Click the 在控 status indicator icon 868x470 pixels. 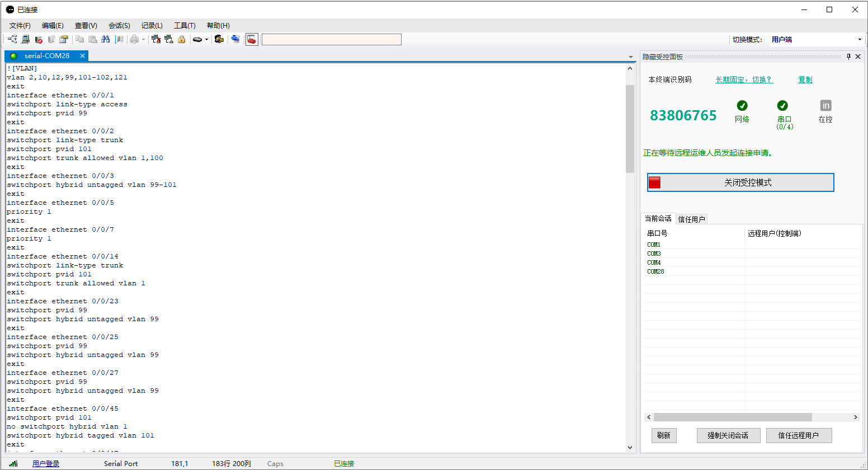pyautogui.click(x=825, y=106)
